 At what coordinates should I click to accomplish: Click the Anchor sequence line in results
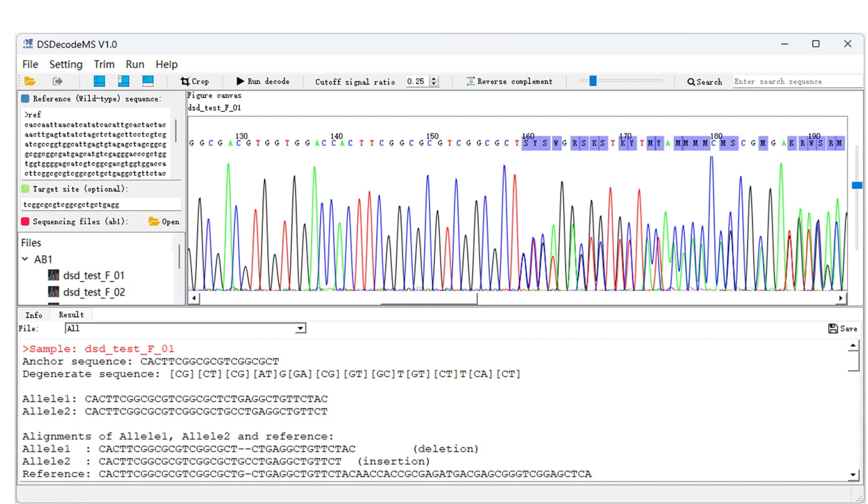pos(151,361)
